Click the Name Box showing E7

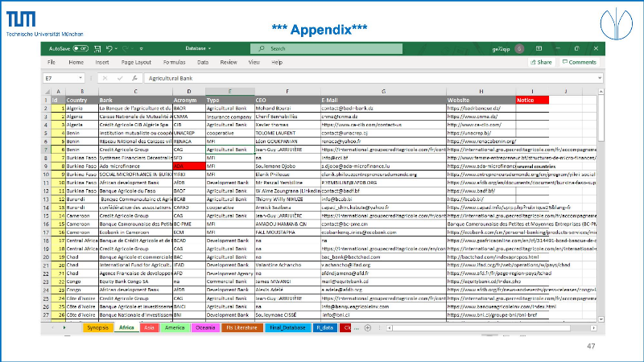[x=60, y=78]
